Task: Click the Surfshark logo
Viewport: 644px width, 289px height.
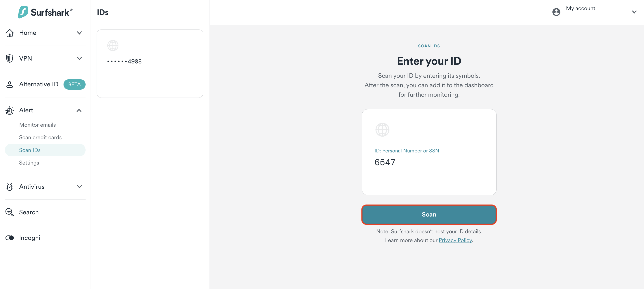Action: coord(45,12)
